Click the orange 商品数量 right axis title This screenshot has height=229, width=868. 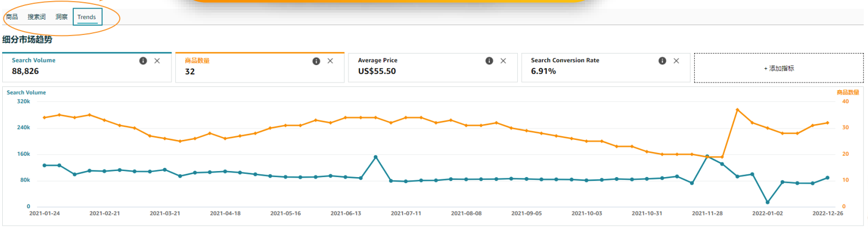[848, 92]
